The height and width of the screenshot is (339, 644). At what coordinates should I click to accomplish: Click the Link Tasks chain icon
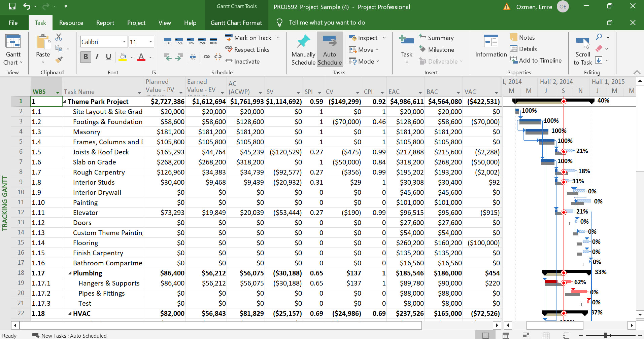pyautogui.click(x=207, y=57)
